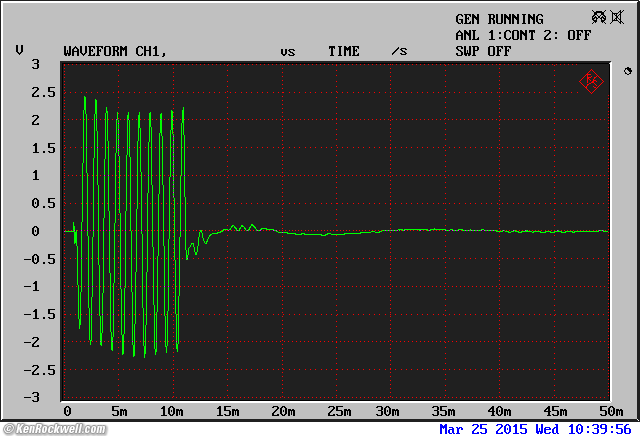Toggle the analyzer 2: OFF indicator
Image resolution: width=640 pixels, height=436 pixels.
[567, 36]
